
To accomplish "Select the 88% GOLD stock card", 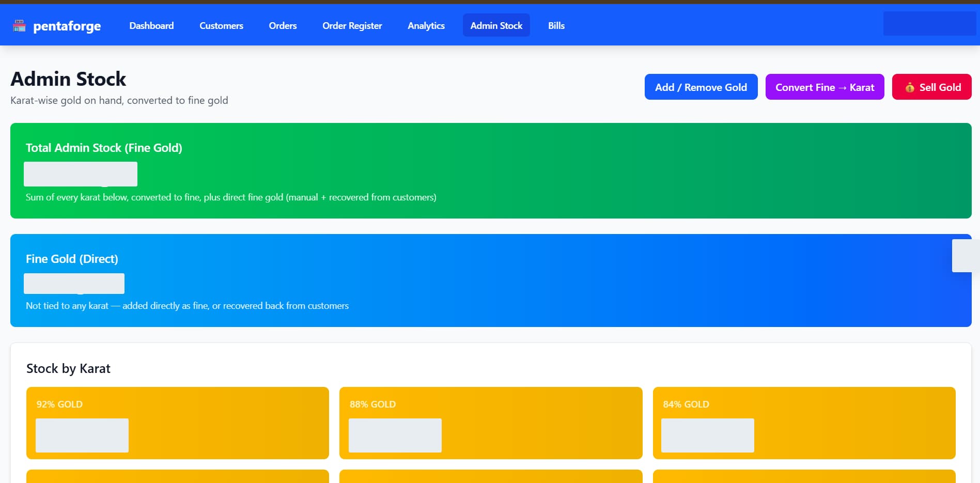I will (x=491, y=423).
